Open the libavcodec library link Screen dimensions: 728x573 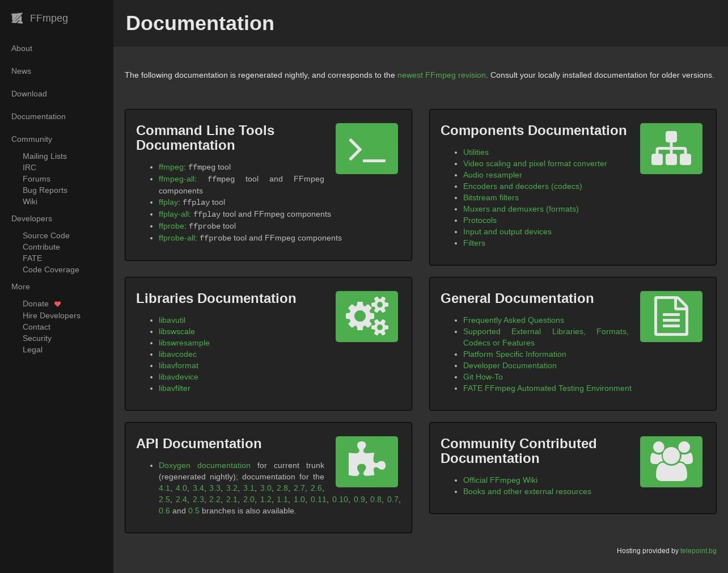point(177,354)
